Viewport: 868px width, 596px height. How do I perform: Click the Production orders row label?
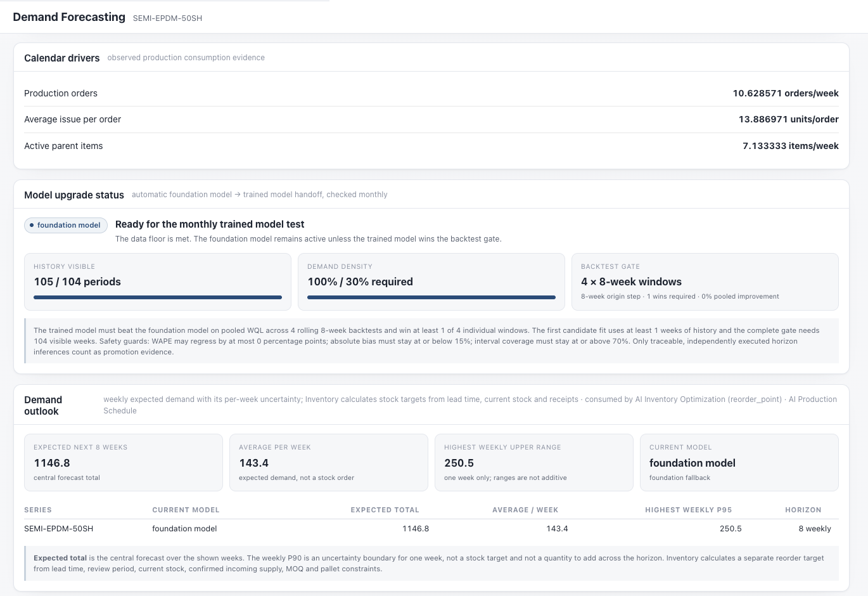click(x=61, y=93)
